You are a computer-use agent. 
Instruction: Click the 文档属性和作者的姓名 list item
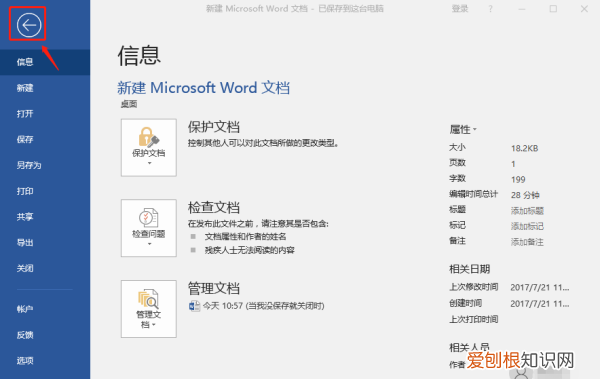[x=245, y=237]
